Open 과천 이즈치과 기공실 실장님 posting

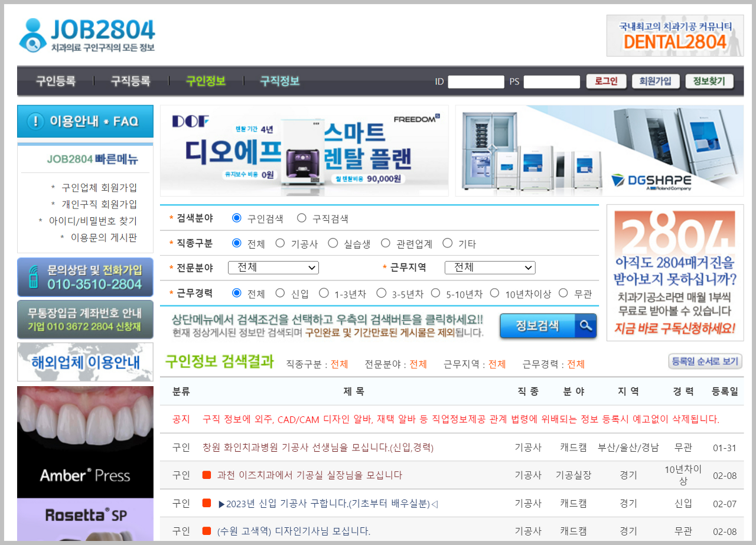point(309,475)
